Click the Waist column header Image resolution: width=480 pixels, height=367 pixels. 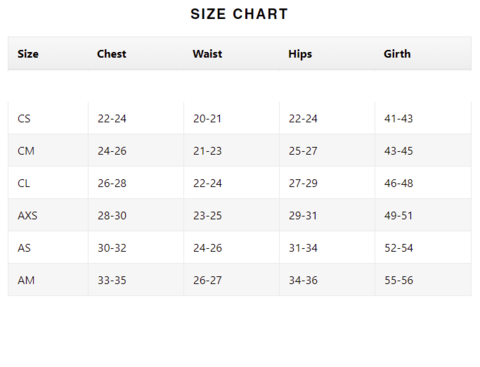(207, 54)
